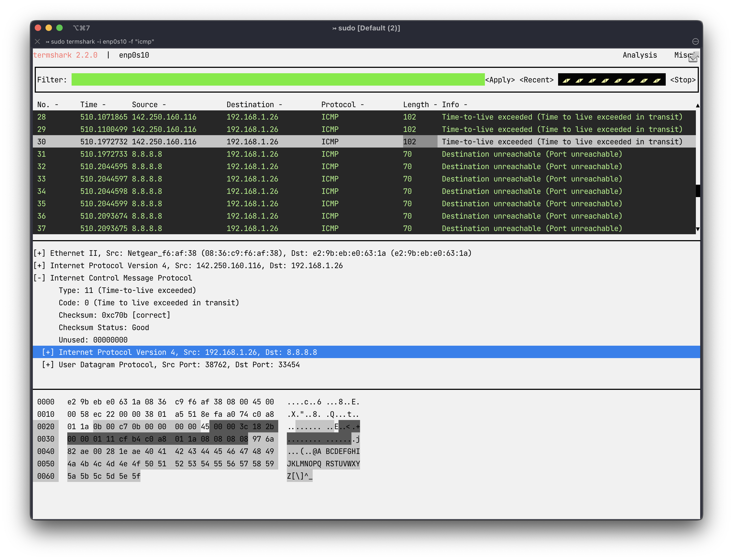Click the capture progress striped bar

click(611, 80)
